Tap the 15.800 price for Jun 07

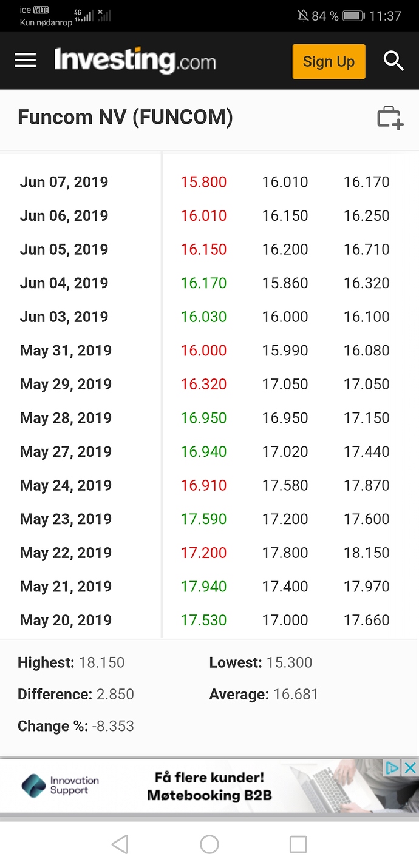pos(203,182)
